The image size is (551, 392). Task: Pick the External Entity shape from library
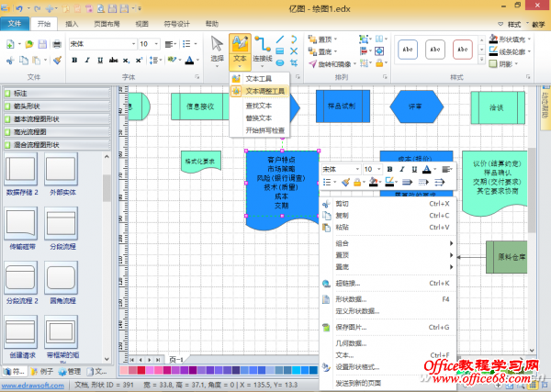(61, 171)
